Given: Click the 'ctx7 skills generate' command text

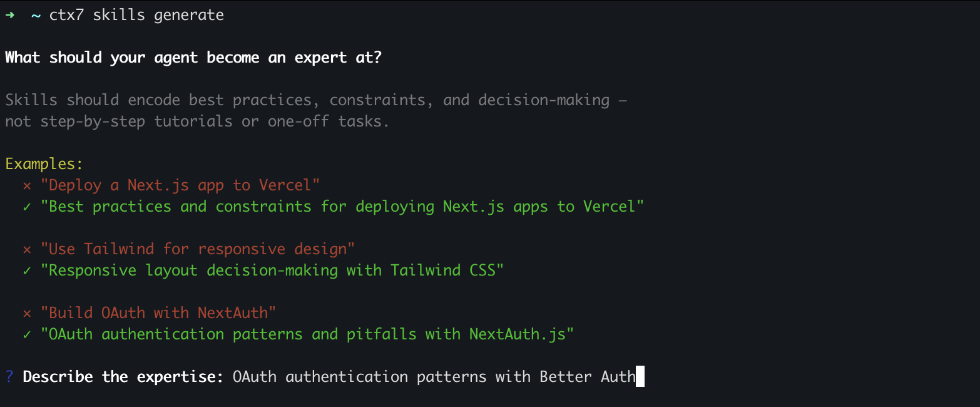Looking at the screenshot, I should (x=136, y=15).
